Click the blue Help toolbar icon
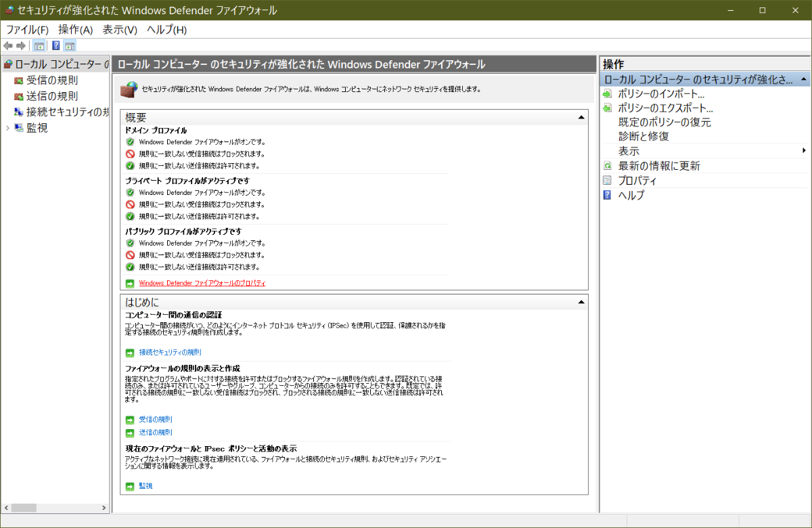The image size is (812, 528). pyautogui.click(x=56, y=46)
